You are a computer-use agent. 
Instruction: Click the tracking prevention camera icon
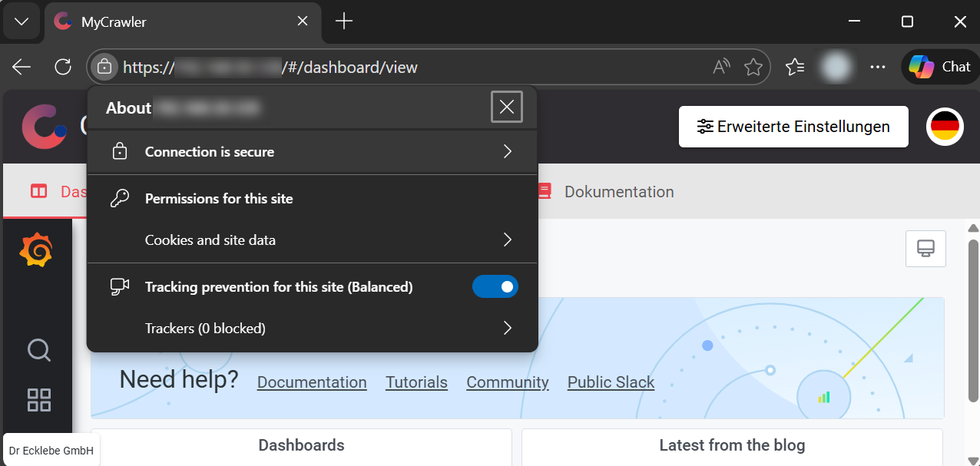pyautogui.click(x=119, y=286)
